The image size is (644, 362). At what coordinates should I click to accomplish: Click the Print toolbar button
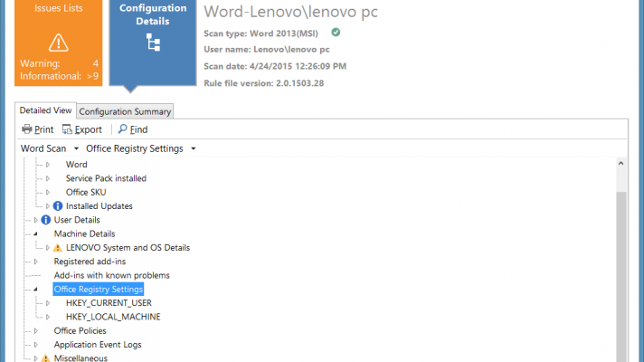tap(37, 129)
